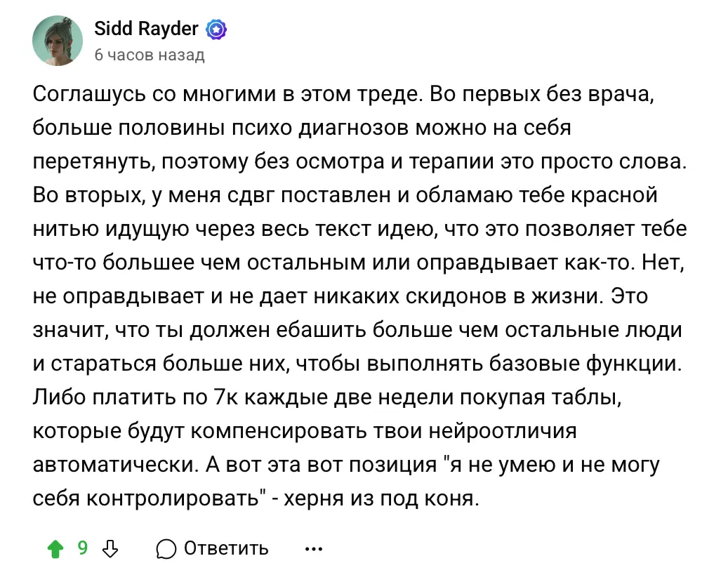The height and width of the screenshot is (582, 728).
Task: Downvote the comment by Sidd Rayder
Action: tap(110, 548)
